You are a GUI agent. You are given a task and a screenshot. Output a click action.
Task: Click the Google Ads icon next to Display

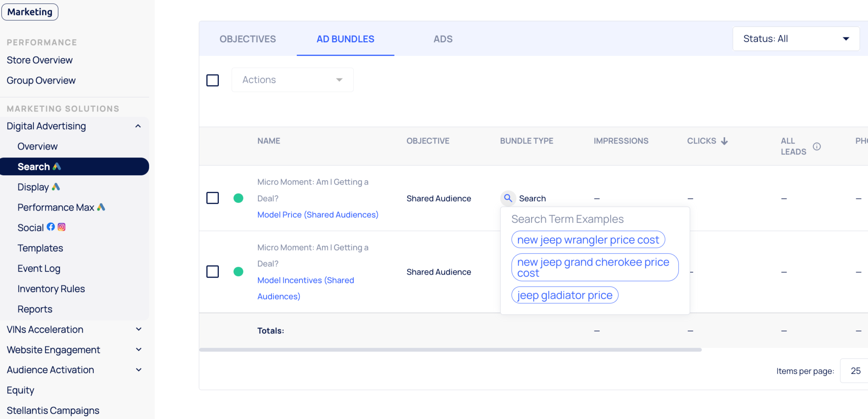click(x=56, y=187)
